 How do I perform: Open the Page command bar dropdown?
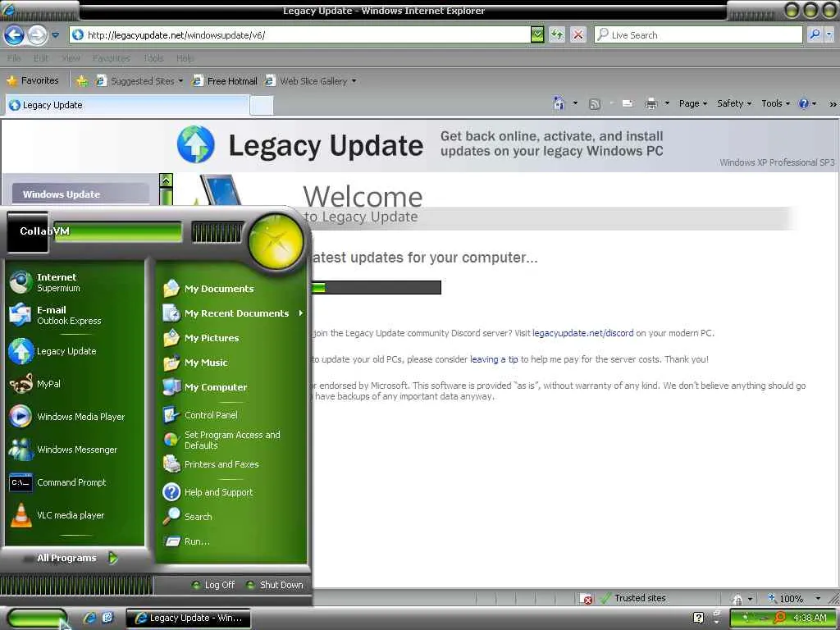click(692, 103)
